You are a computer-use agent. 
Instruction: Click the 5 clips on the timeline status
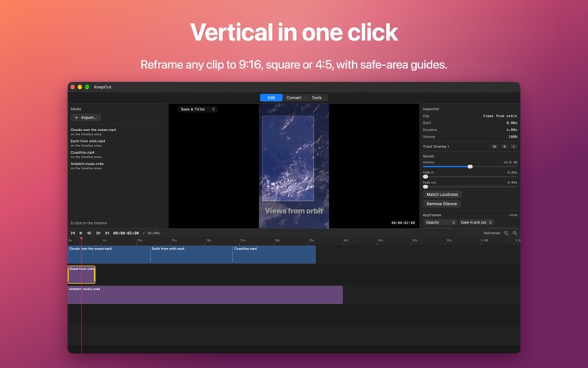(x=89, y=223)
